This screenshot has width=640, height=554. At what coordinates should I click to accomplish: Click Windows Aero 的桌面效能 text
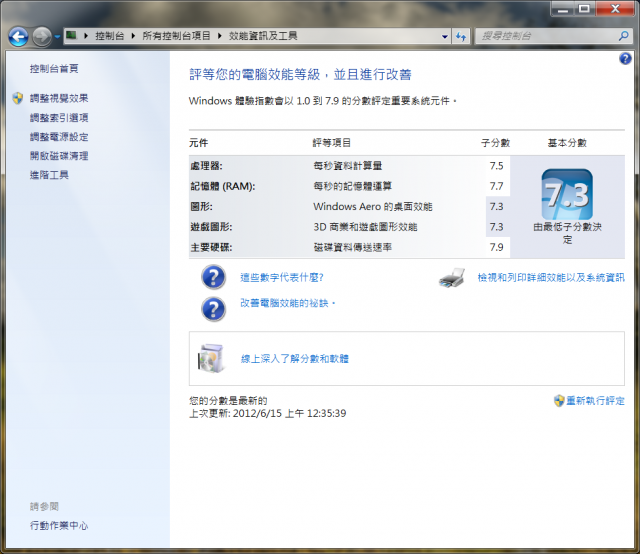click(373, 207)
